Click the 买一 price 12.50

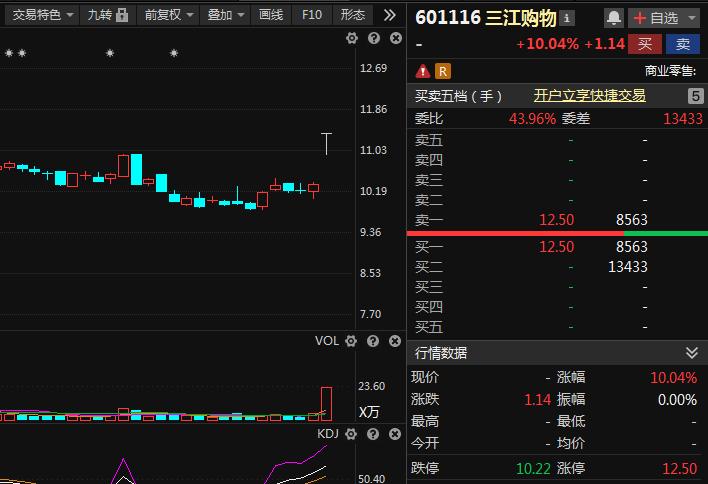(x=556, y=247)
